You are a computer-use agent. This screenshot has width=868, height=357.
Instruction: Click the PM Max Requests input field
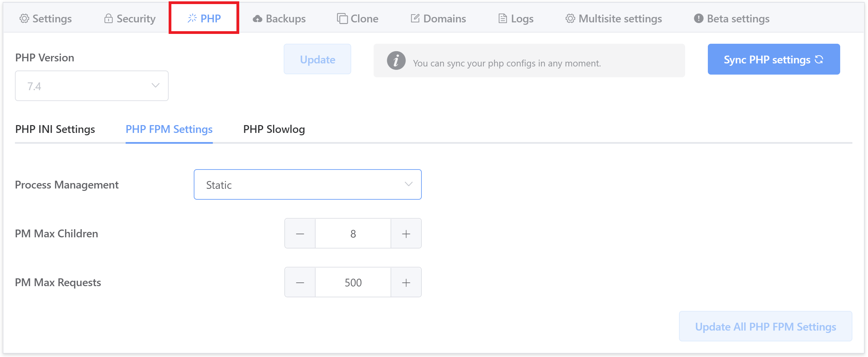pyautogui.click(x=353, y=282)
